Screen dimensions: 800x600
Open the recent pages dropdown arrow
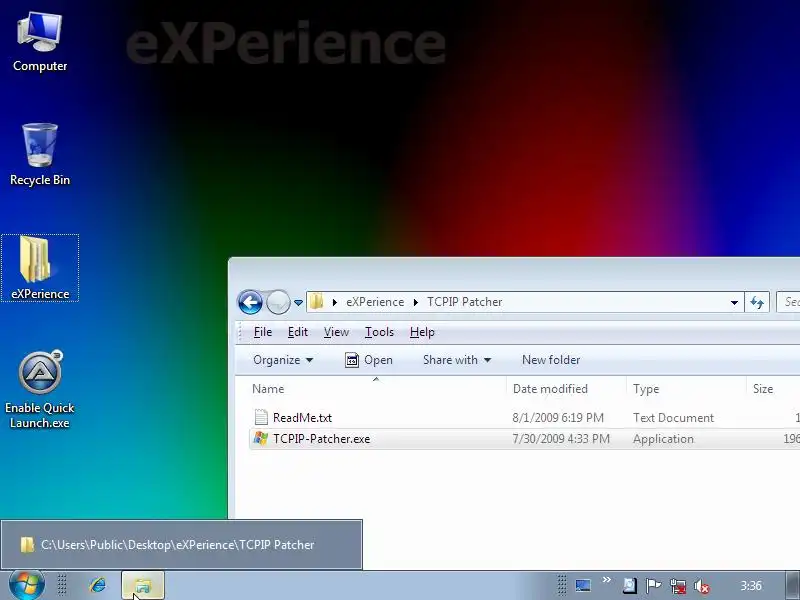298,303
